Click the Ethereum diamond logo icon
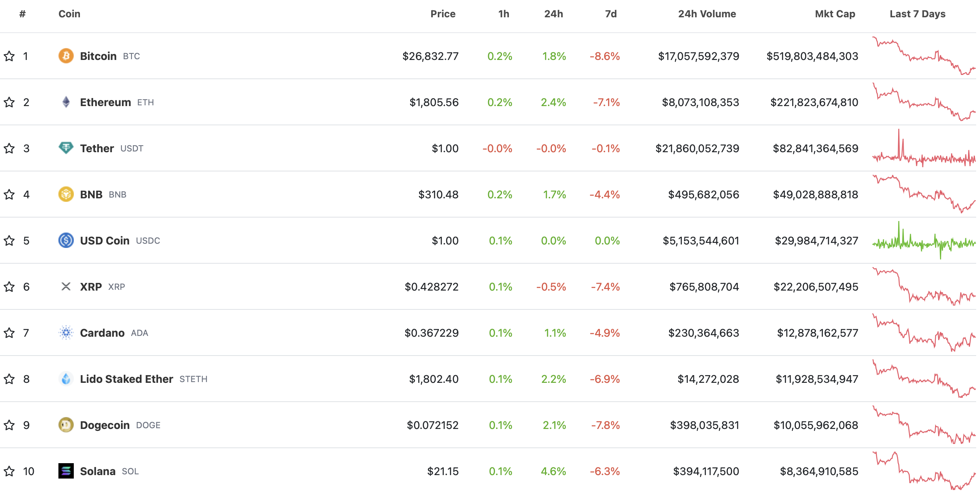The height and width of the screenshot is (492, 980). click(x=66, y=102)
